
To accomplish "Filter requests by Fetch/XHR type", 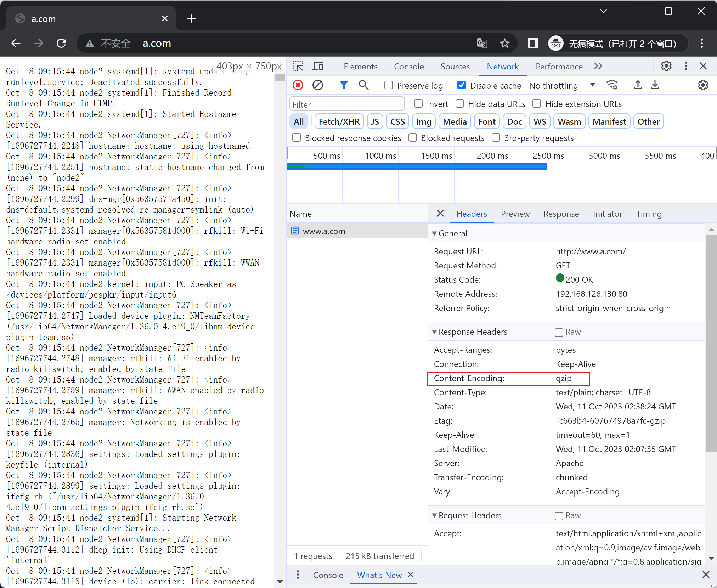I will (x=339, y=122).
